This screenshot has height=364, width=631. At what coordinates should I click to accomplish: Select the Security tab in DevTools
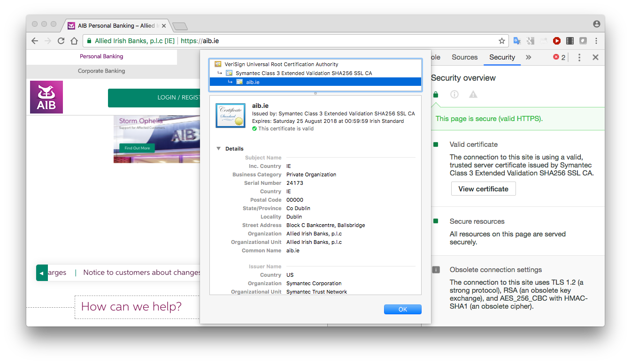502,57
